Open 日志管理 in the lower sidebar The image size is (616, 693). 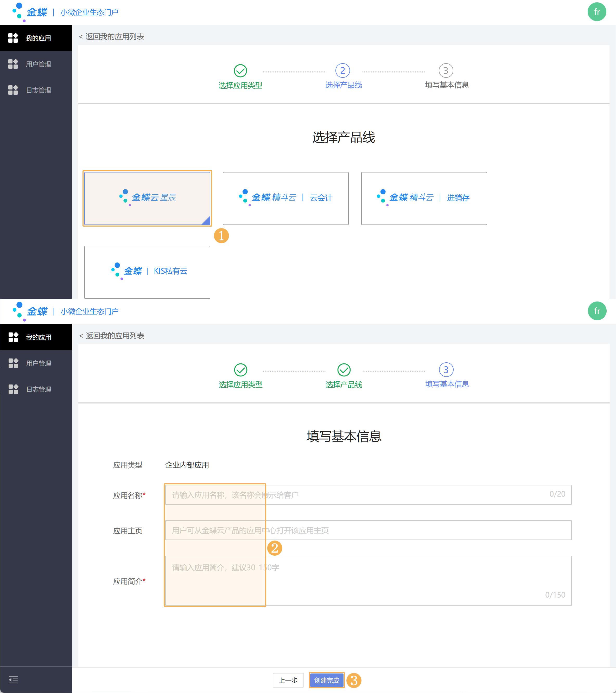pyautogui.click(x=38, y=390)
